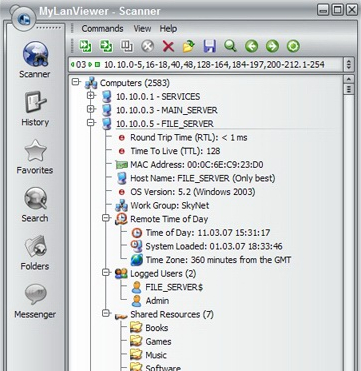This screenshot has width=361, height=371.
Task: Select Host Name: FILE_SERVER row
Action: (203, 178)
